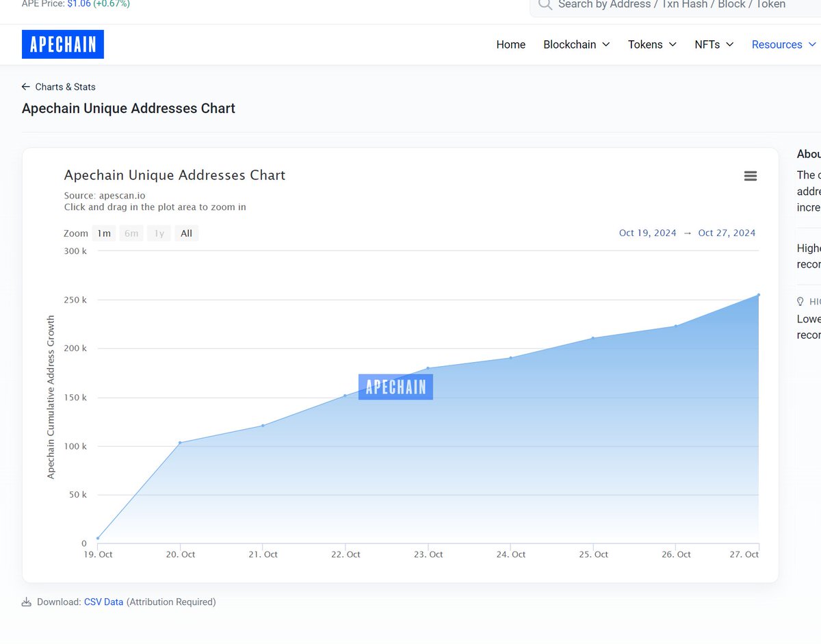The image size is (821, 644).
Task: Expand the Tokens dropdown menu
Action: 652,44
